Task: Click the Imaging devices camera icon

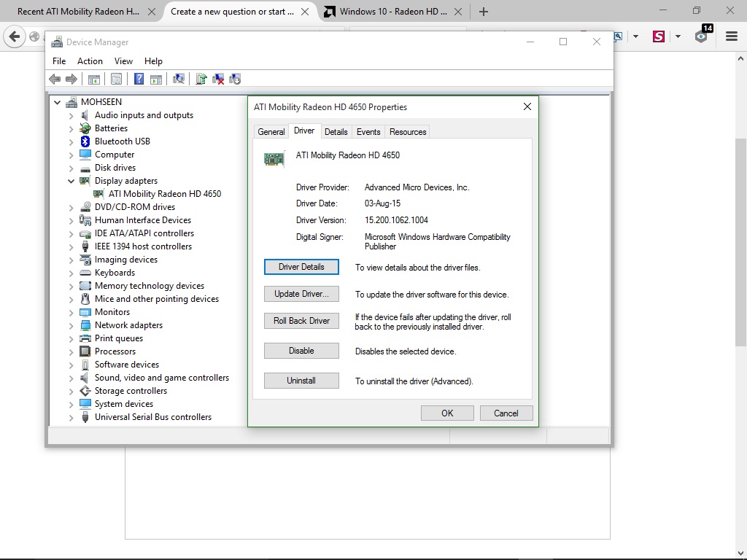Action: (85, 260)
